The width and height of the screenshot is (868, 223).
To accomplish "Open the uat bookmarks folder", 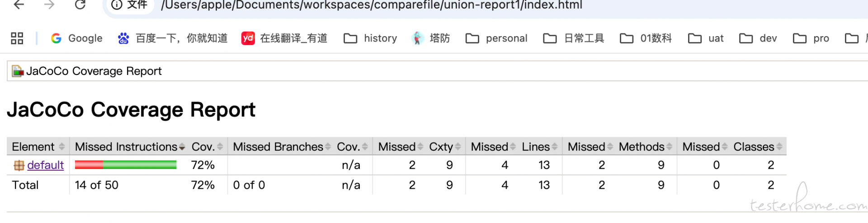I will tap(706, 38).
